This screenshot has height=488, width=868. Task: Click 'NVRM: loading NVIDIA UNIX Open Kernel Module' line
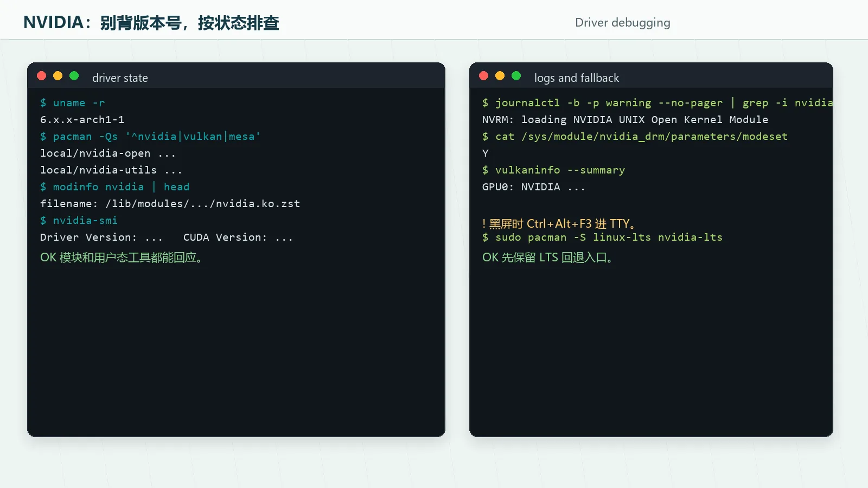(626, 120)
